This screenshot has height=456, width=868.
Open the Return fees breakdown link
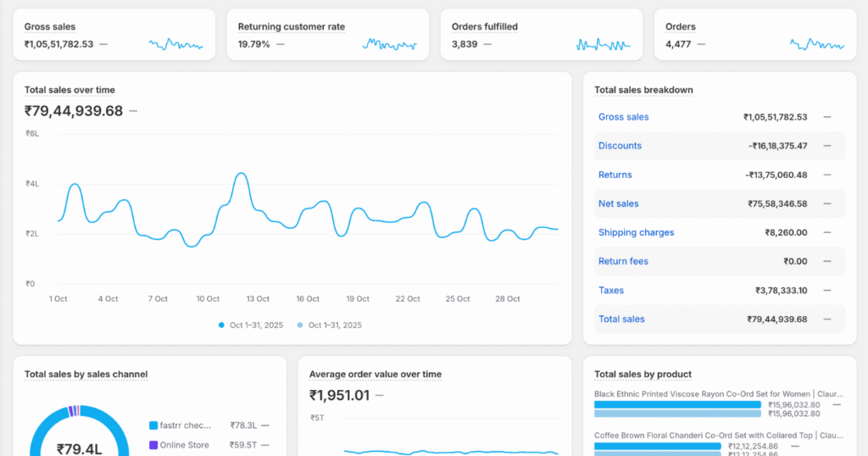coord(623,261)
